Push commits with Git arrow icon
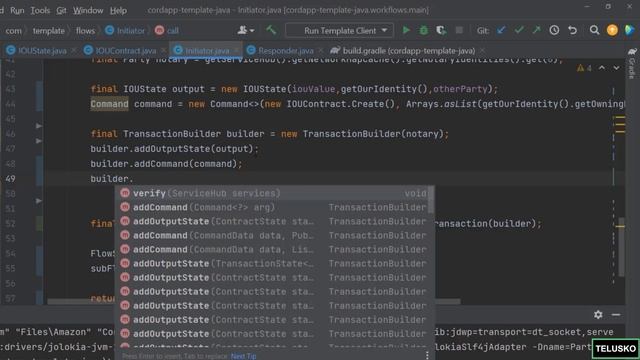Viewport: 640px width, 360px height. [536, 30]
